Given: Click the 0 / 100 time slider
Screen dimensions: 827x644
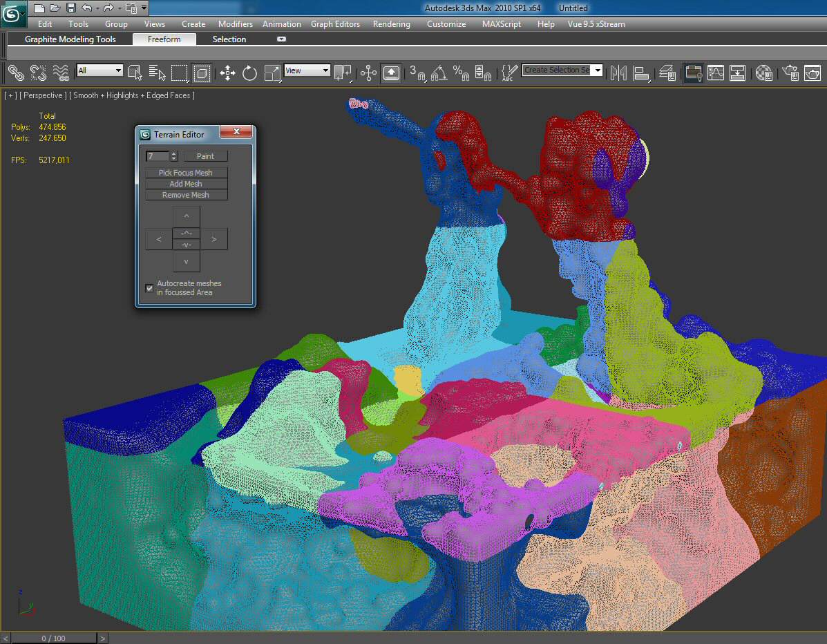Looking at the screenshot, I should coord(54,638).
